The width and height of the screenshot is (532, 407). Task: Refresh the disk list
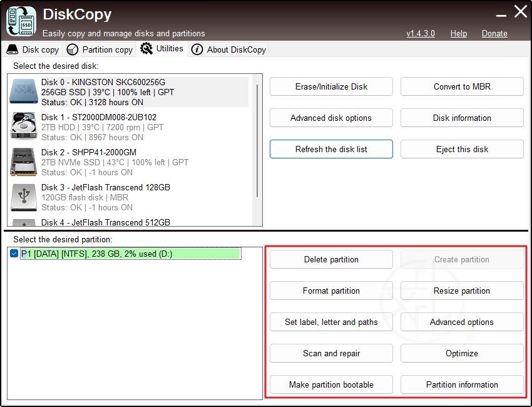(331, 149)
